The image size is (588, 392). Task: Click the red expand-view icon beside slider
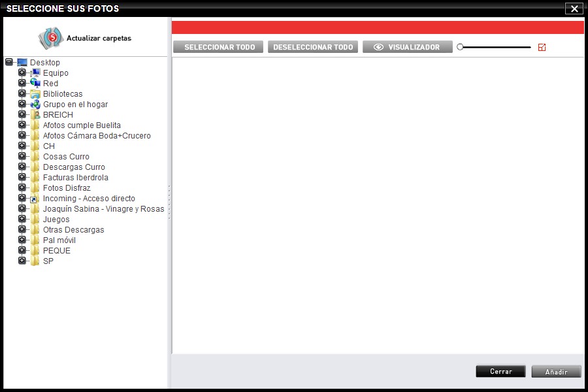pos(542,47)
